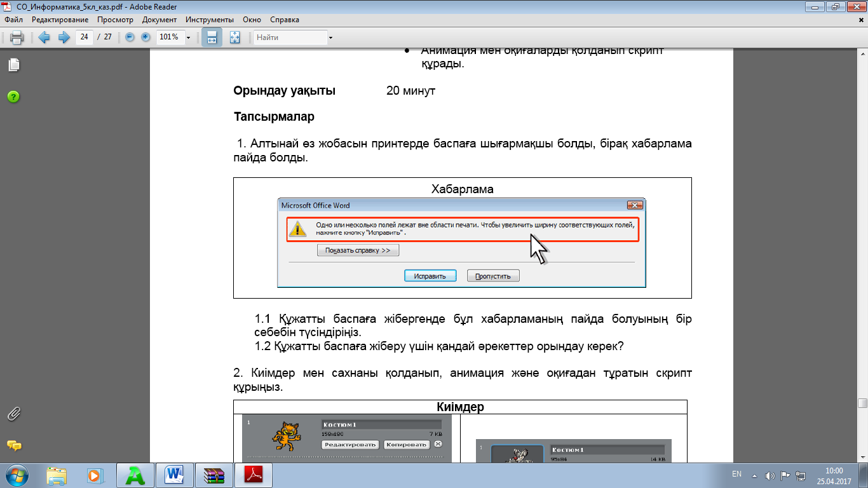Open Windows Explorer from the taskbar
This screenshot has height=488, width=868.
(57, 475)
